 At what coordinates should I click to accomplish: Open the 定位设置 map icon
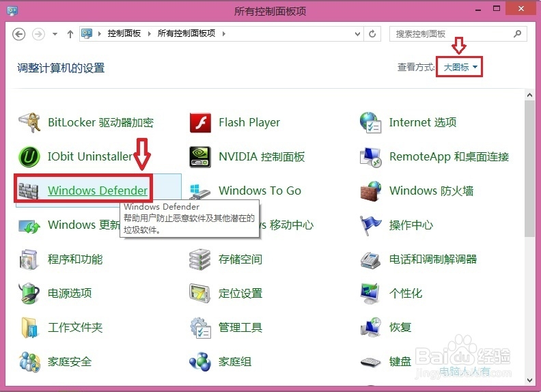point(199,293)
